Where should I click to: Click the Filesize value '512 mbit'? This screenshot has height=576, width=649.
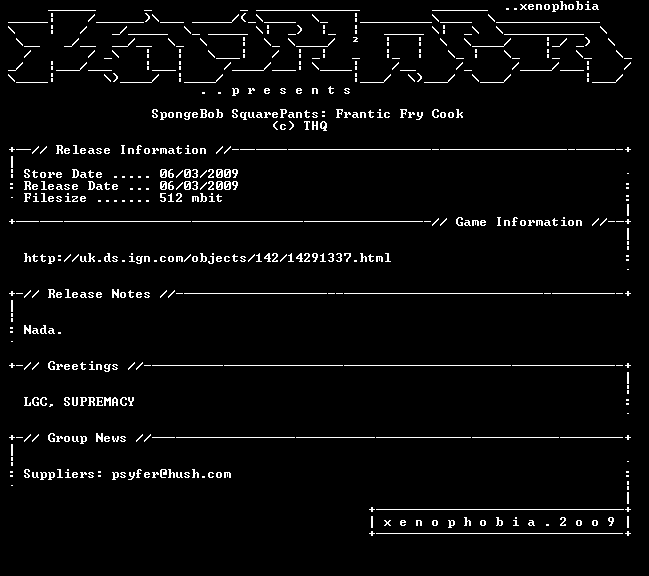191,198
